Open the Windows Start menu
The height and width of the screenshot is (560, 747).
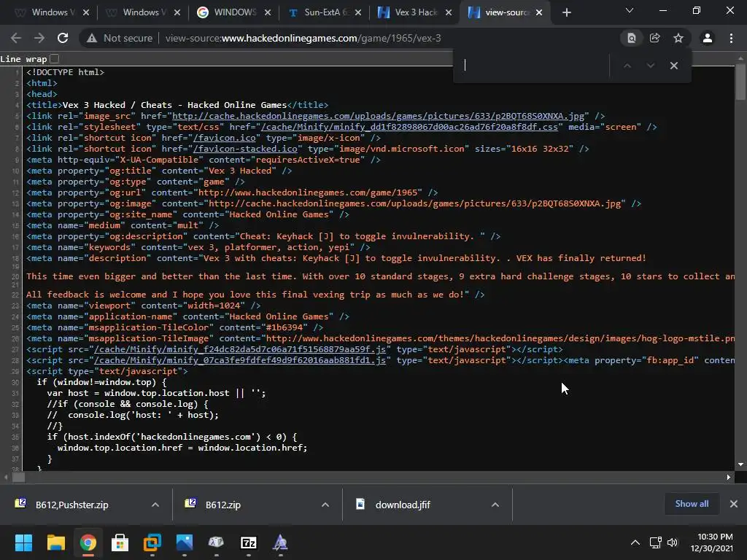click(23, 542)
